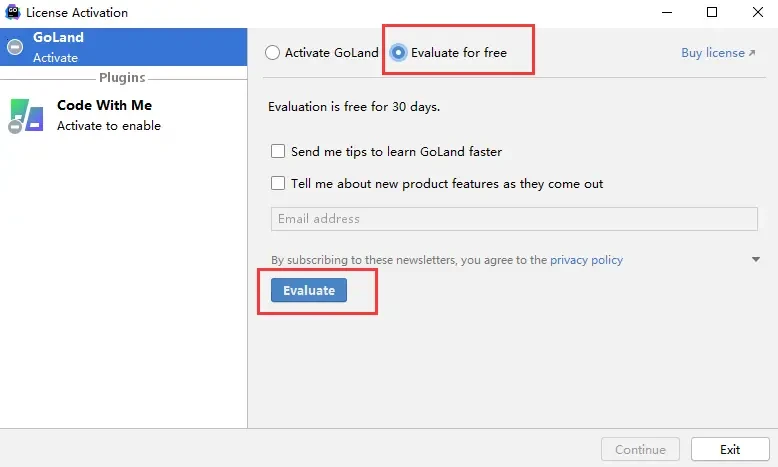Click the Code With Me plugin icon
The height and width of the screenshot is (467, 778).
click(26, 115)
